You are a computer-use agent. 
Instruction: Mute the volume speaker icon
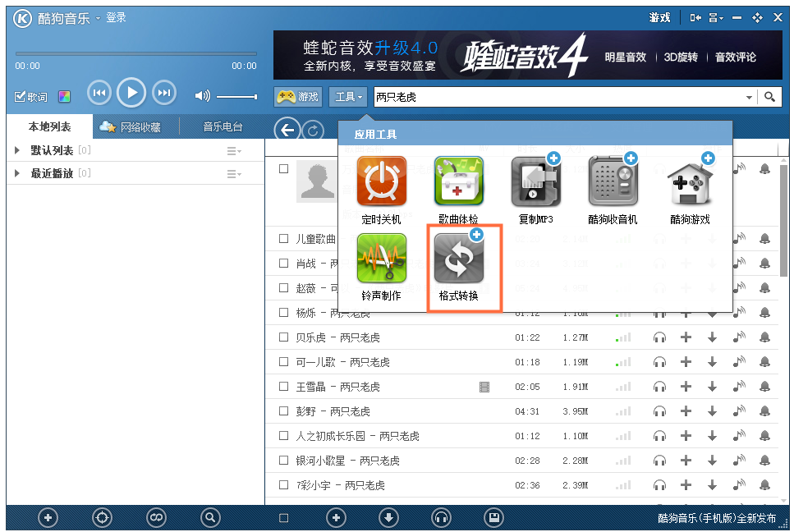pyautogui.click(x=202, y=96)
